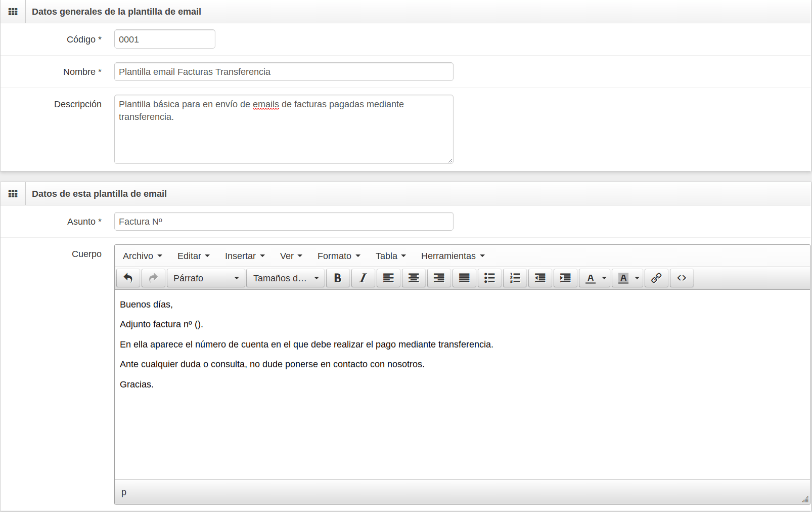The width and height of the screenshot is (812, 512).
Task: Click inside the Descripción textarea
Action: point(284,129)
